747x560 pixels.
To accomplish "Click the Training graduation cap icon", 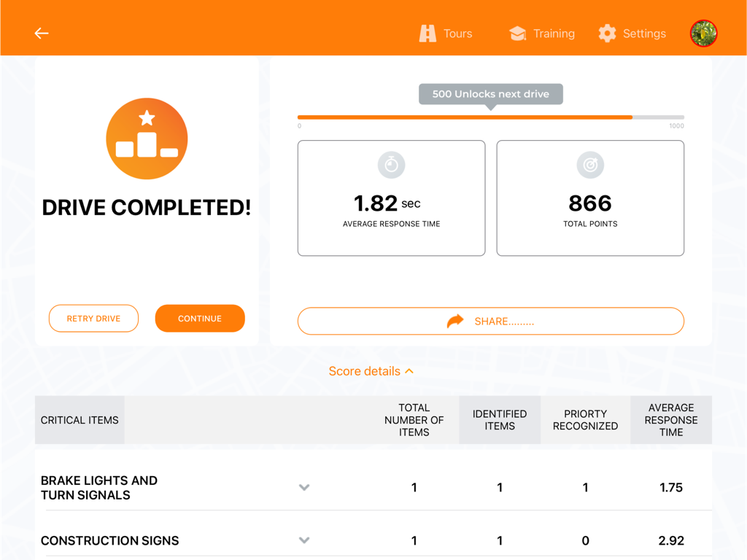I will point(517,34).
